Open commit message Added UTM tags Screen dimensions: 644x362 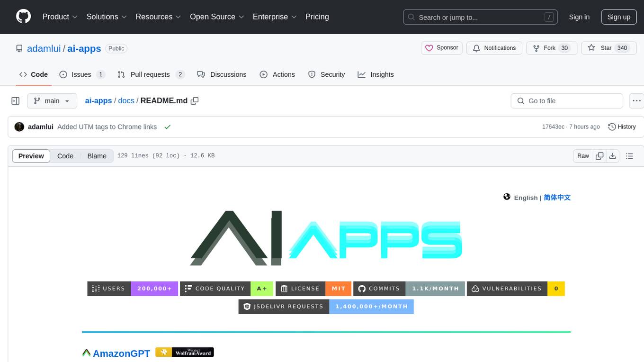pyautogui.click(x=107, y=127)
